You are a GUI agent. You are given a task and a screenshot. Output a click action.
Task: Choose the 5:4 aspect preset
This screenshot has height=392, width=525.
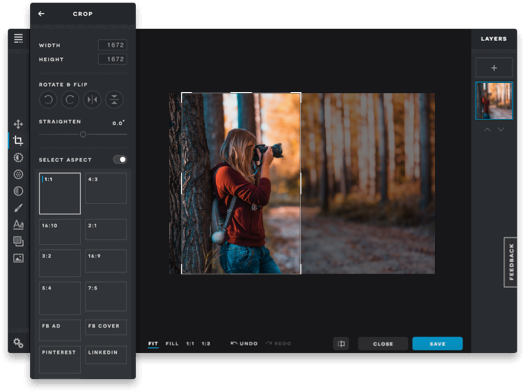tap(60, 298)
